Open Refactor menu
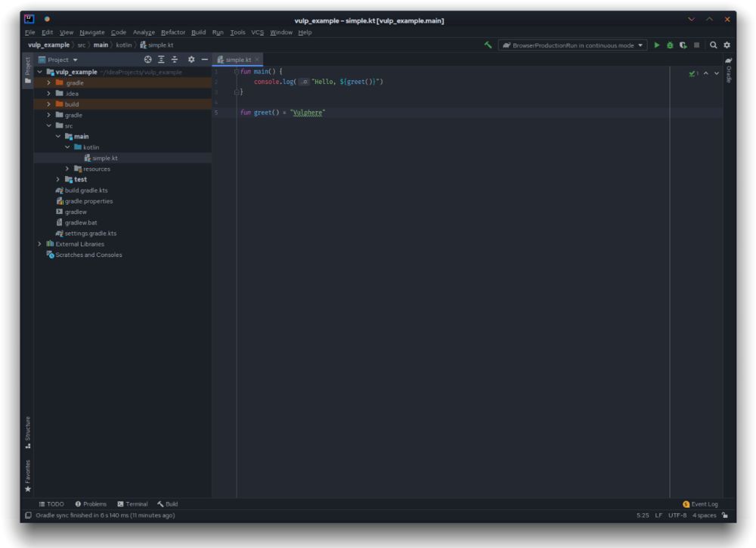Screen dimensions: 756x548 coord(173,33)
